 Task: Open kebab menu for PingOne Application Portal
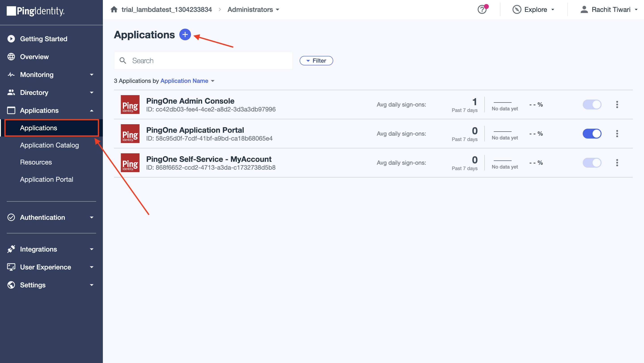click(x=617, y=134)
